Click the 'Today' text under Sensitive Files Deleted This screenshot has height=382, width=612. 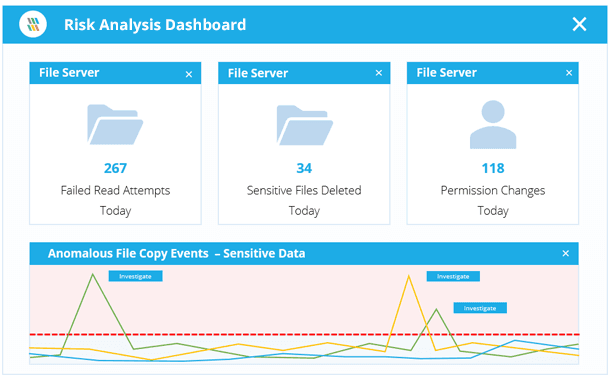(x=304, y=211)
